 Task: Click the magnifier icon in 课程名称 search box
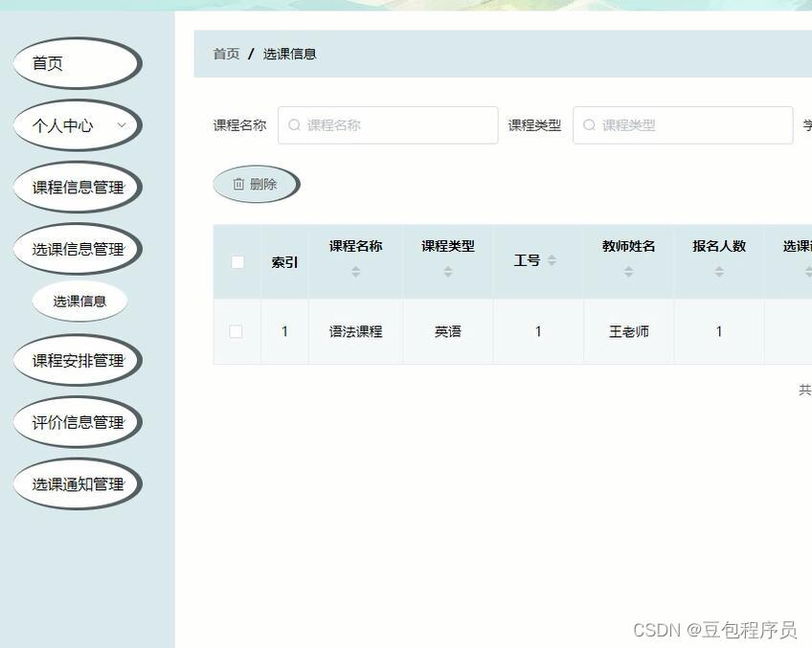tap(294, 124)
